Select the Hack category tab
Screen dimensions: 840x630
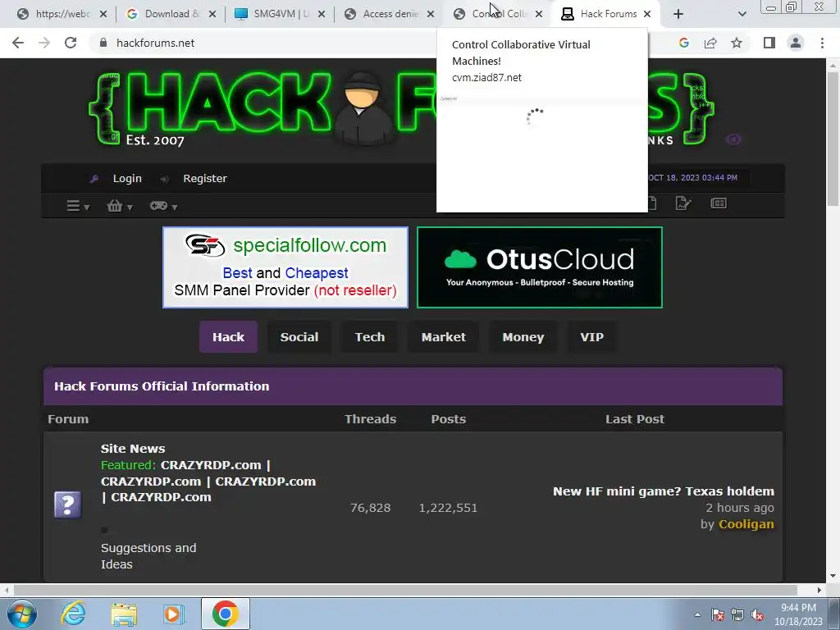228,337
